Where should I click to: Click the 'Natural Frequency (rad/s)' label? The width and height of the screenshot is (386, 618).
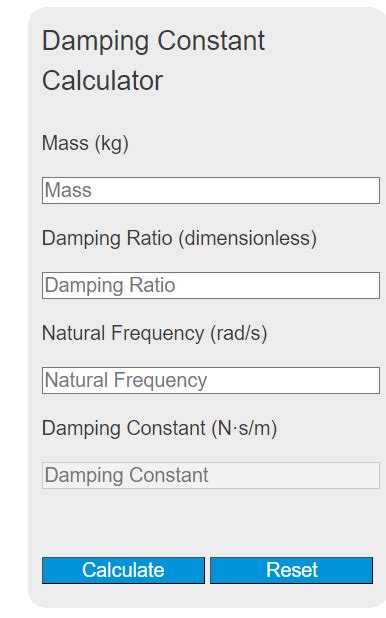(x=155, y=333)
